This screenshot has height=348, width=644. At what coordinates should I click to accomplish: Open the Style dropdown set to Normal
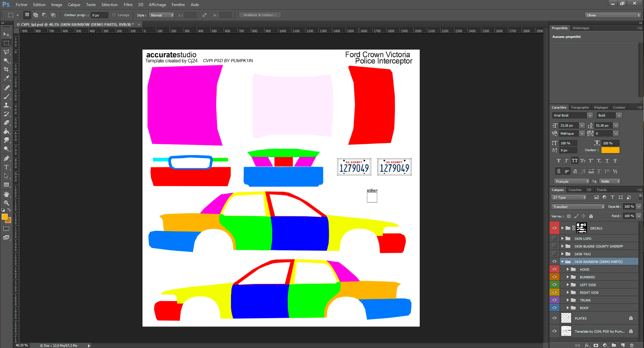tap(162, 15)
